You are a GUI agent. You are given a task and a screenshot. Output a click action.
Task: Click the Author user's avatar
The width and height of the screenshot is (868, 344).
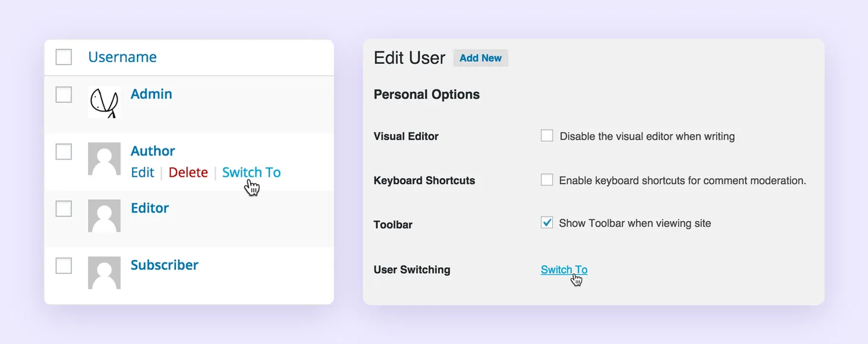104,159
